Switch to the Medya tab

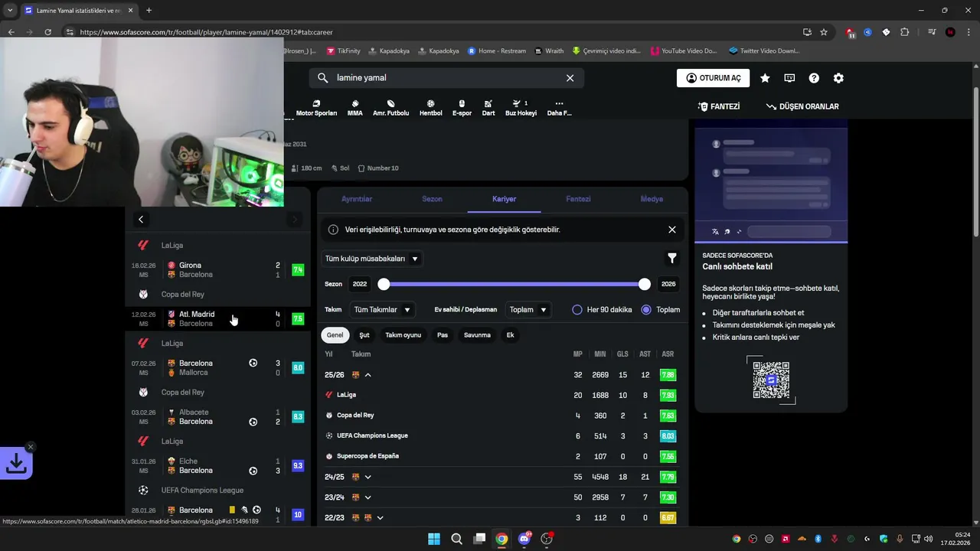[x=652, y=199]
